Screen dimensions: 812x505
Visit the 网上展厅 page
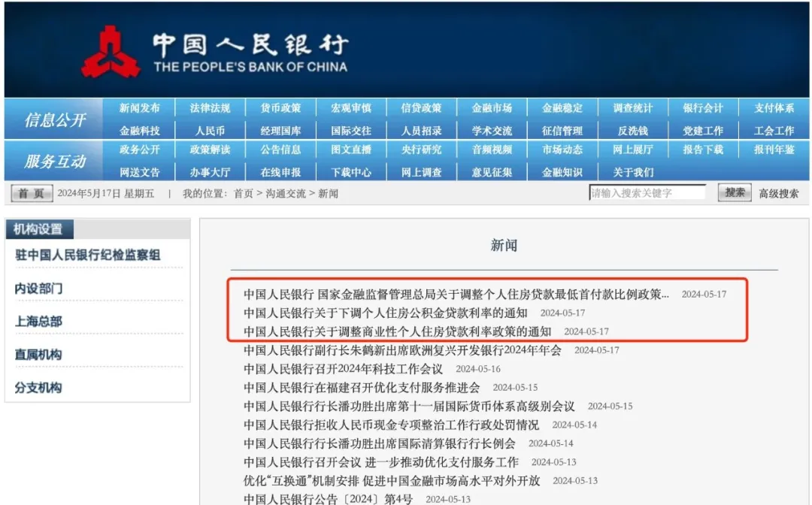click(633, 150)
